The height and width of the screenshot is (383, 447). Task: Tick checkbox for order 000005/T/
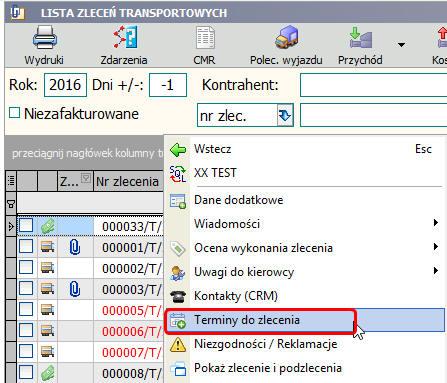pos(26,309)
